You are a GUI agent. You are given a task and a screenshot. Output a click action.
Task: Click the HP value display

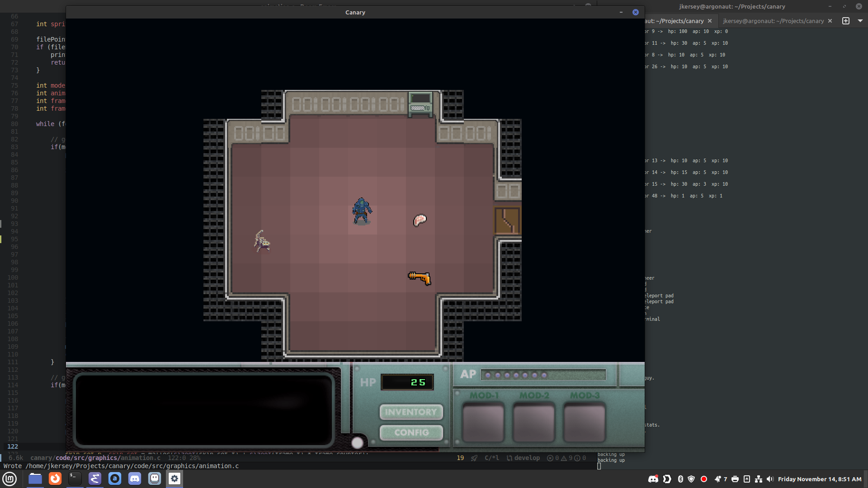pos(407,382)
